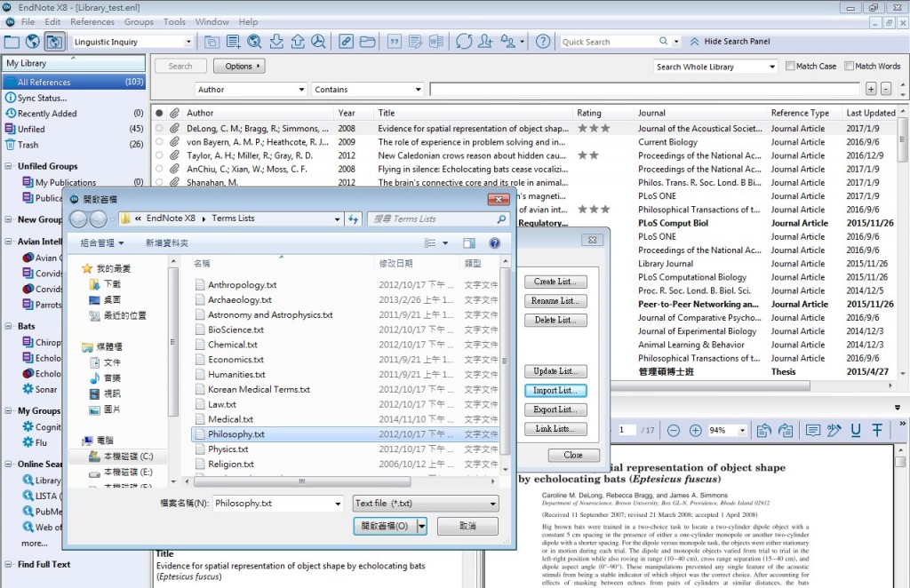
Task: Click the Export upload-arrow icon
Action: 298,42
